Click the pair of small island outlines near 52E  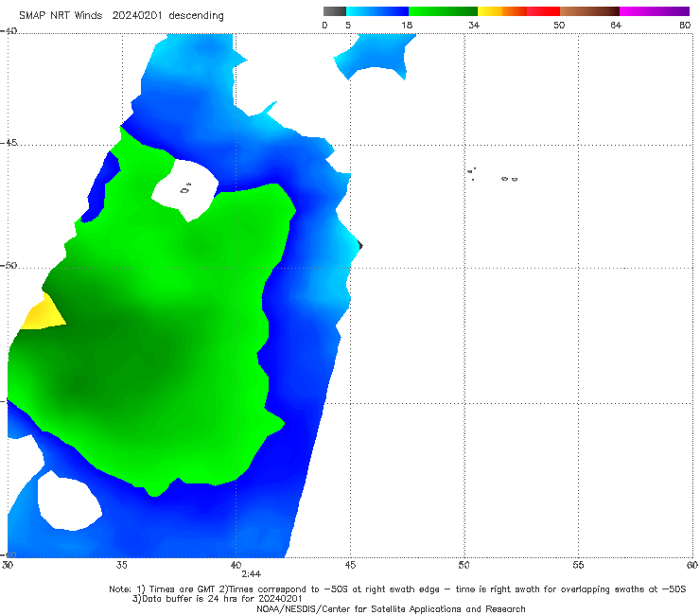[509, 179]
